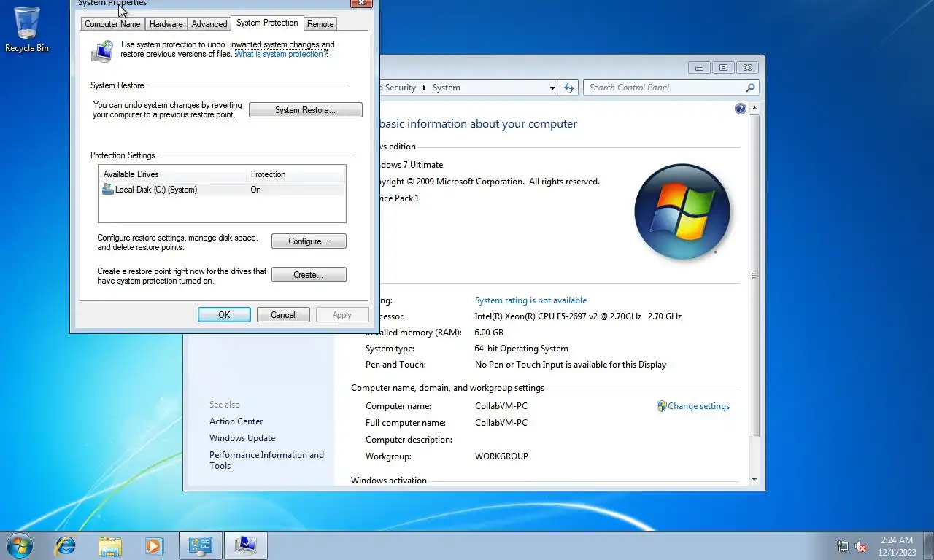934x560 pixels.
Task: Open 'What is system protection?' link
Action: pyautogui.click(x=281, y=54)
